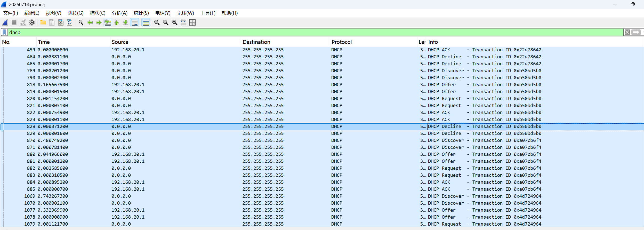Go back to previous packet in history
The height and width of the screenshot is (230, 644).
tap(90, 23)
